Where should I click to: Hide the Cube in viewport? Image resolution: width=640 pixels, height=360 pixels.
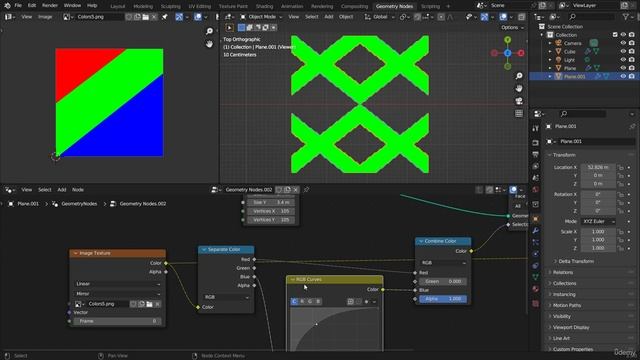(623, 51)
